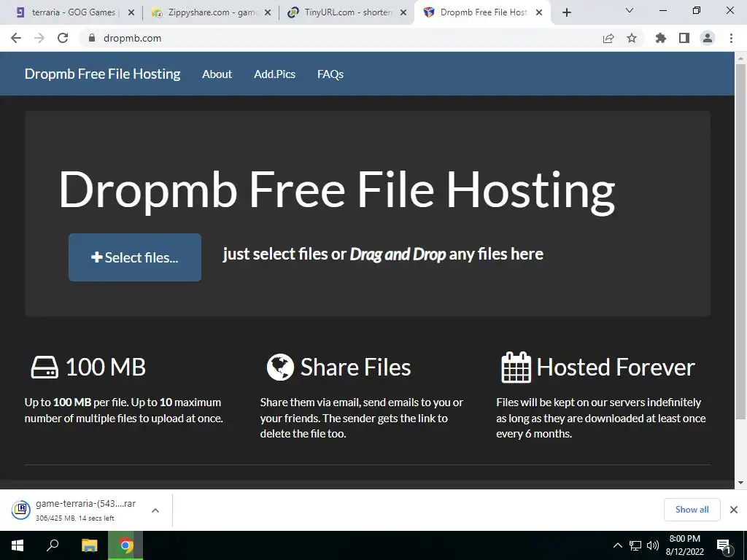This screenshot has width=747, height=560.
Task: Click the padlock site info icon
Action: (x=92, y=38)
